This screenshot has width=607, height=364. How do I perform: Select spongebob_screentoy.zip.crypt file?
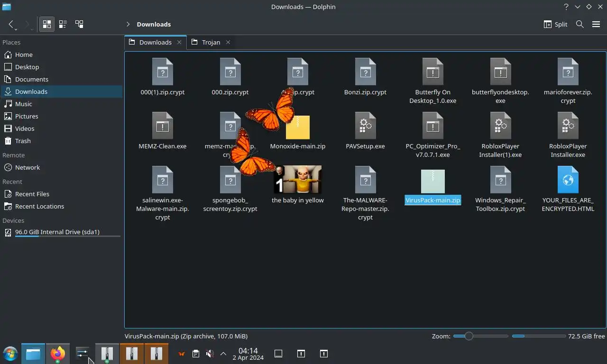pyautogui.click(x=230, y=189)
